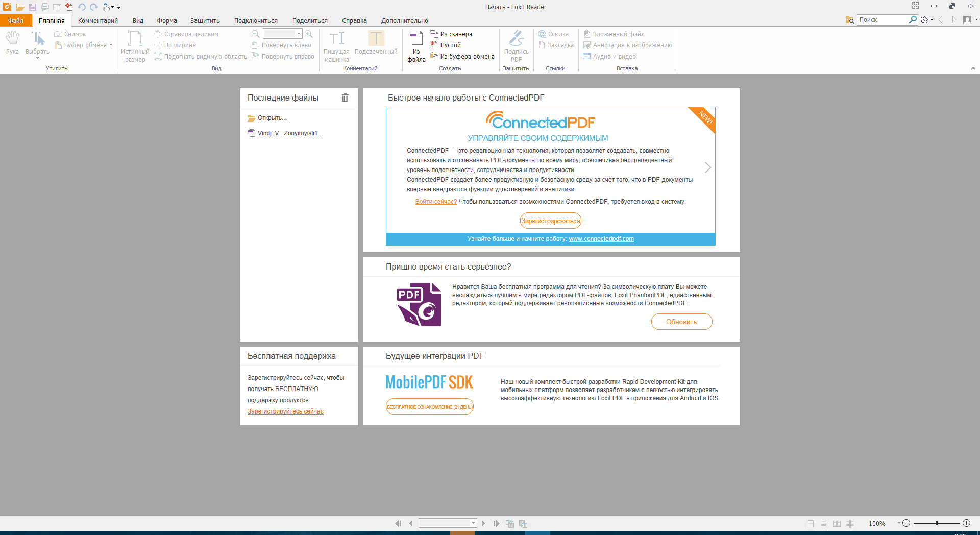Click Повернуть влево rotate button
Image resolution: width=980 pixels, height=535 pixels.
(282, 45)
